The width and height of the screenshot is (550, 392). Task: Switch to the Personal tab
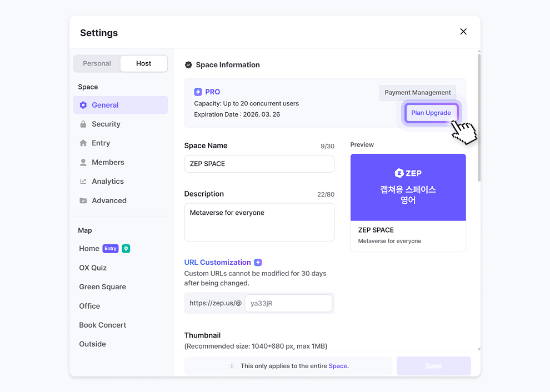point(97,63)
